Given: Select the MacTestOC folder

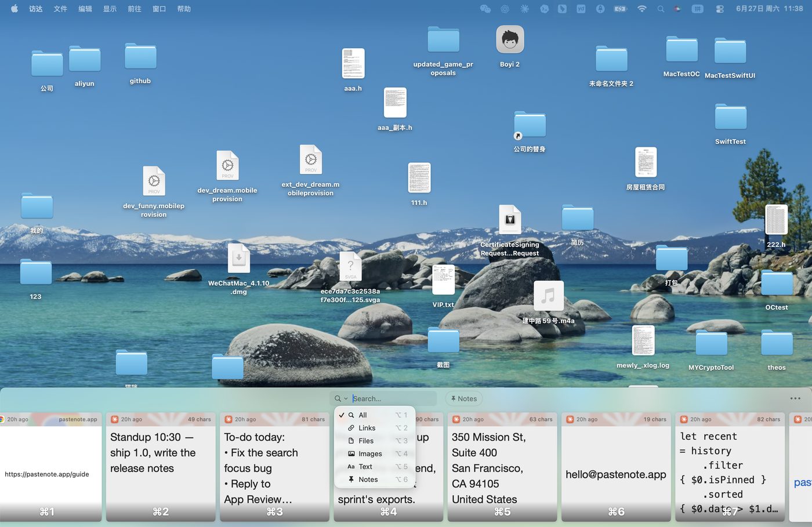Looking at the screenshot, I should (x=681, y=50).
